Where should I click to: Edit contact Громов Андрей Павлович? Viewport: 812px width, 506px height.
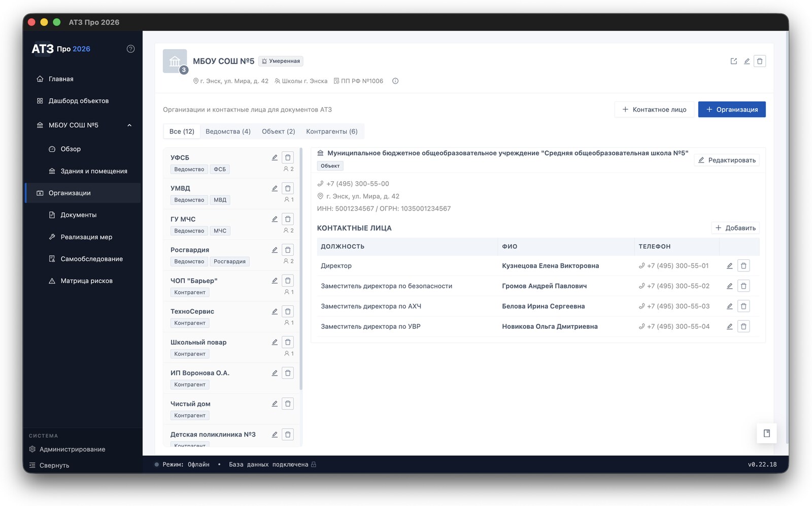(x=729, y=286)
